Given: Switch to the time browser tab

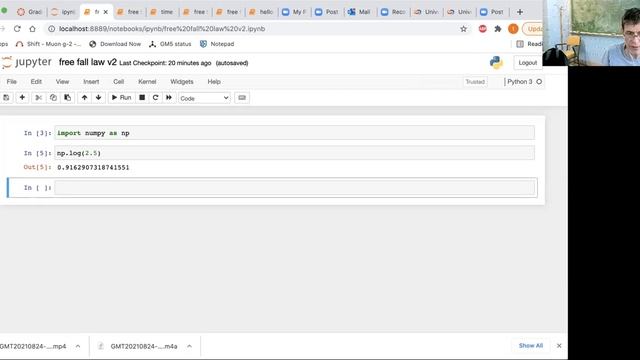Looking at the screenshot, I should [x=162, y=12].
